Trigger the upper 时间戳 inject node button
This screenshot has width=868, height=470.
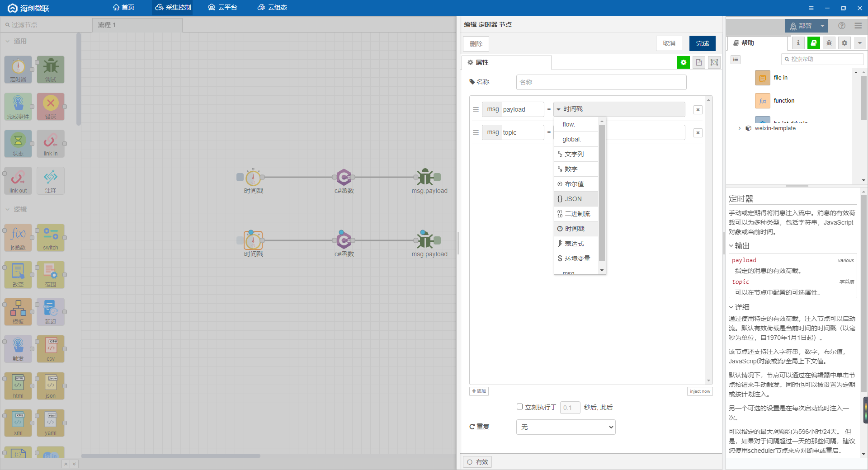point(240,177)
